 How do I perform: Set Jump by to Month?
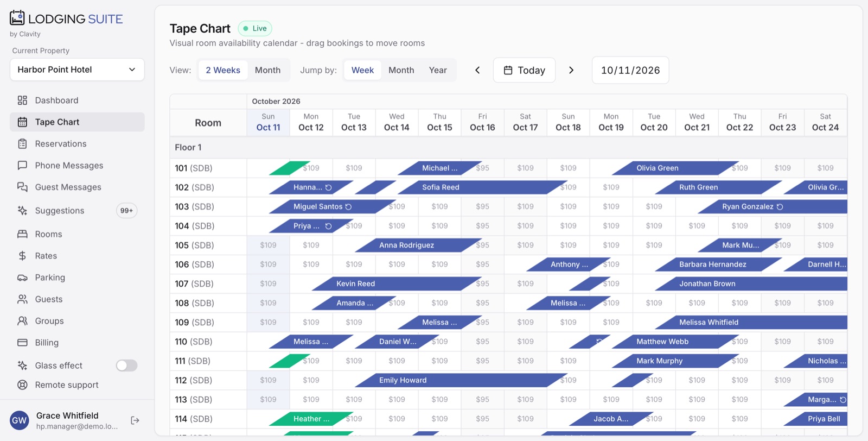pyautogui.click(x=401, y=70)
